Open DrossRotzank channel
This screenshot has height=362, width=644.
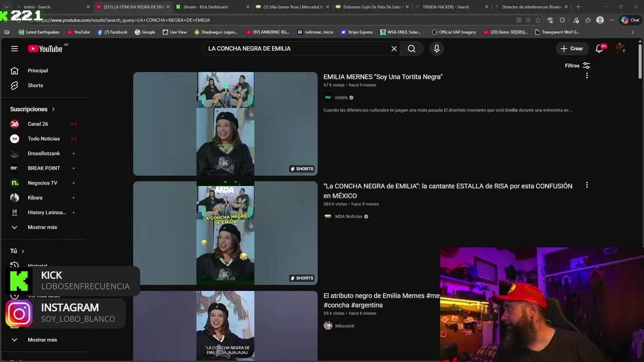(x=43, y=153)
